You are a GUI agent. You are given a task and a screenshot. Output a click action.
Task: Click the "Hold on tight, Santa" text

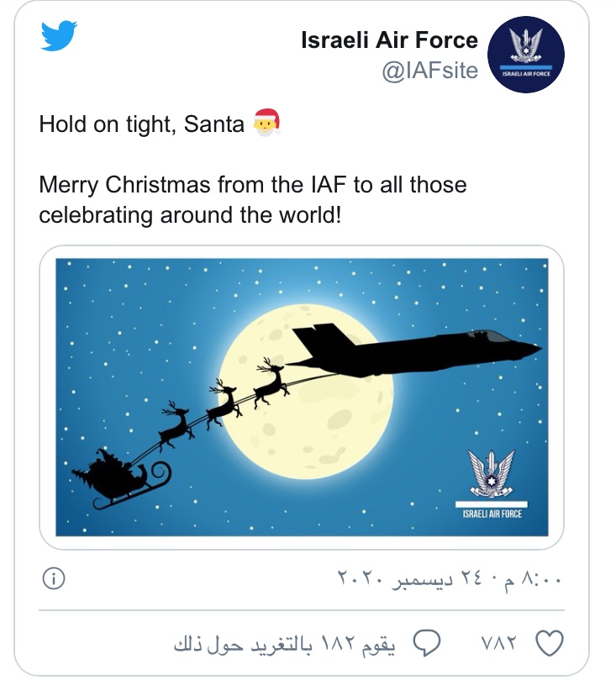click(x=141, y=125)
